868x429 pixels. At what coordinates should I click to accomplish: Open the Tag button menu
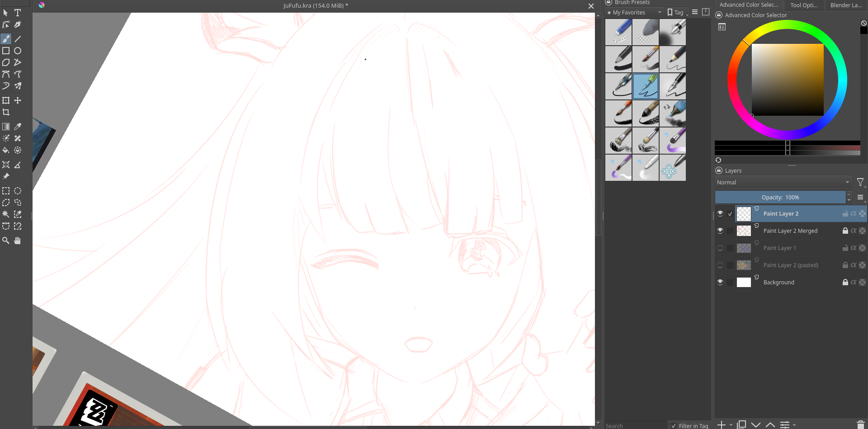pyautogui.click(x=677, y=12)
